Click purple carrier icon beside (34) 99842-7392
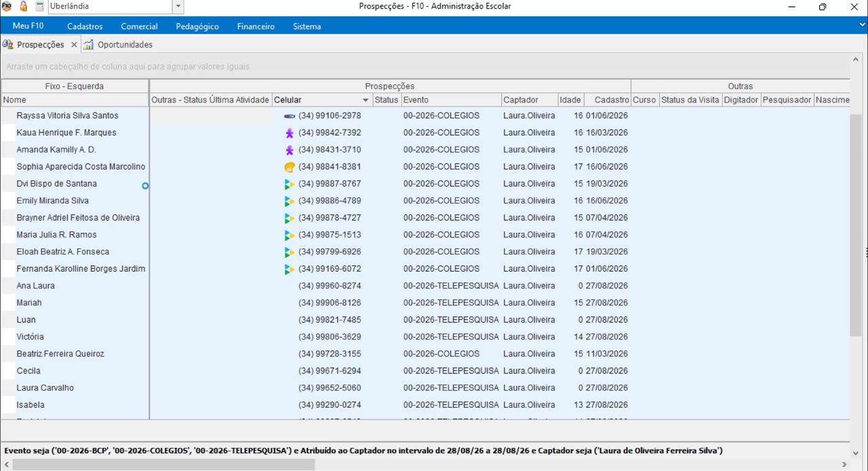 click(290, 133)
